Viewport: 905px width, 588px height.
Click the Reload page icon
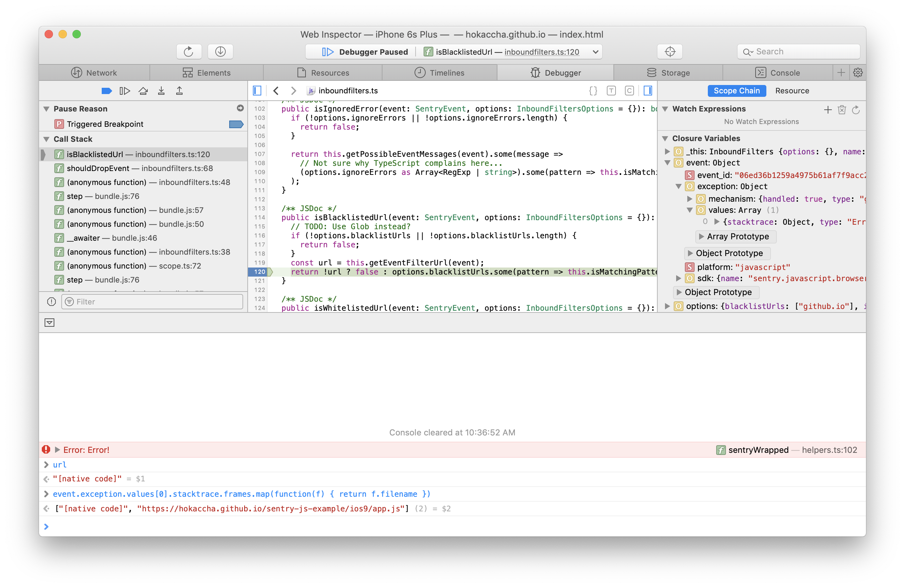click(x=188, y=51)
